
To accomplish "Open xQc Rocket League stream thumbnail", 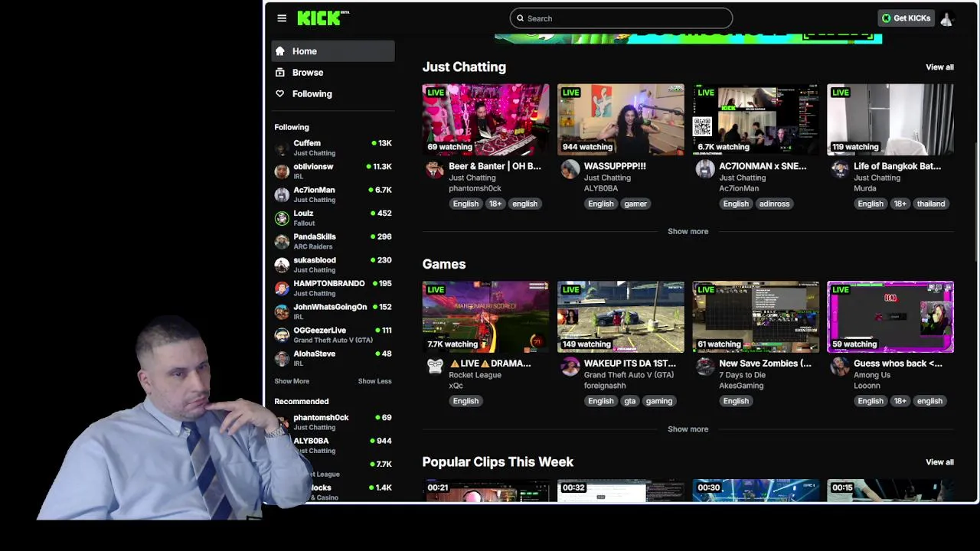I will 485,317.
